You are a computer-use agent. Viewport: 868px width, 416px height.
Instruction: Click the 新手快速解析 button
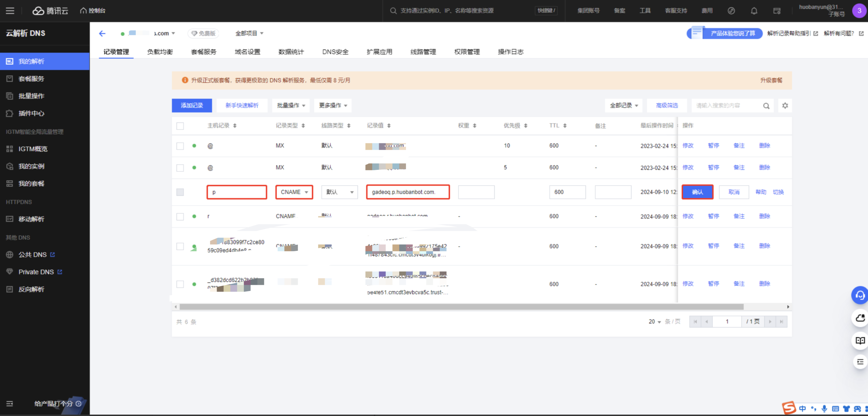[242, 106]
